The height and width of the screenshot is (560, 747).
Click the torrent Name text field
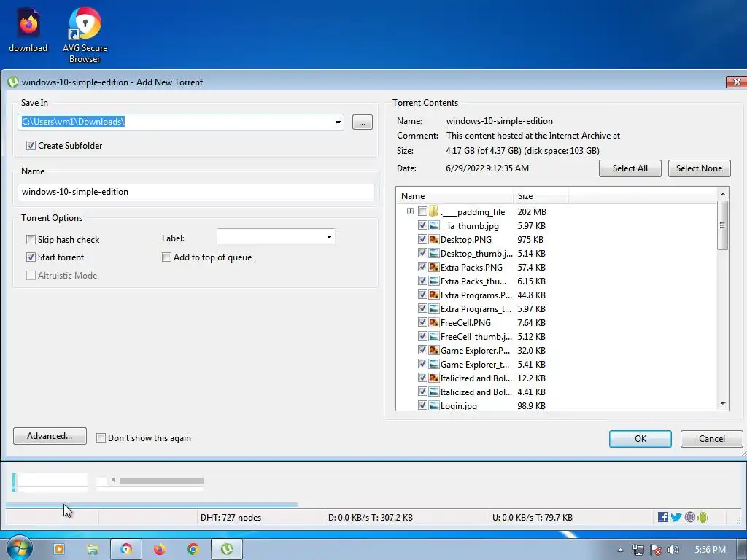tap(196, 192)
